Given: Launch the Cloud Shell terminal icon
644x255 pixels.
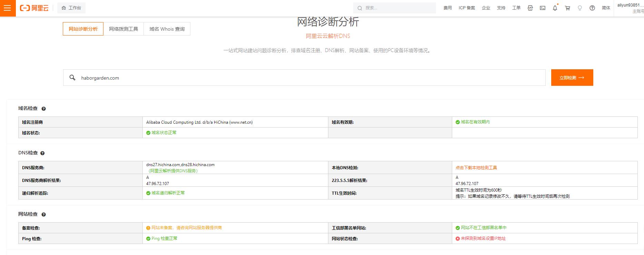Looking at the screenshot, I should [543, 8].
